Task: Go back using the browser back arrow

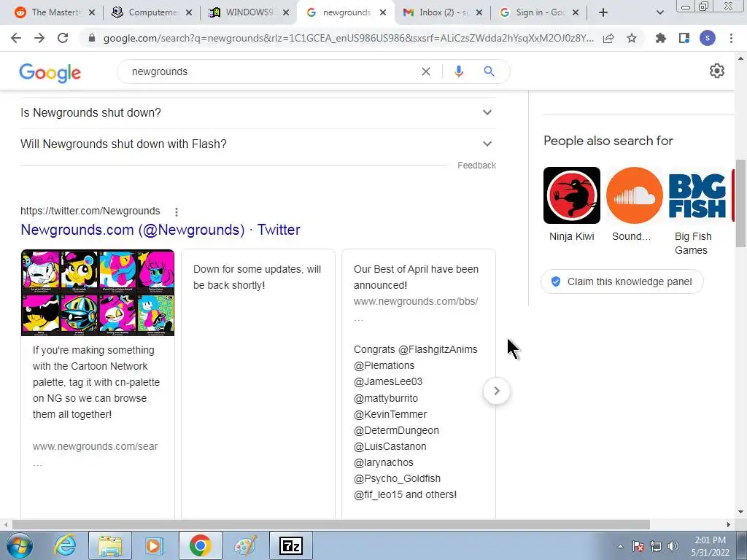Action: 16,38
